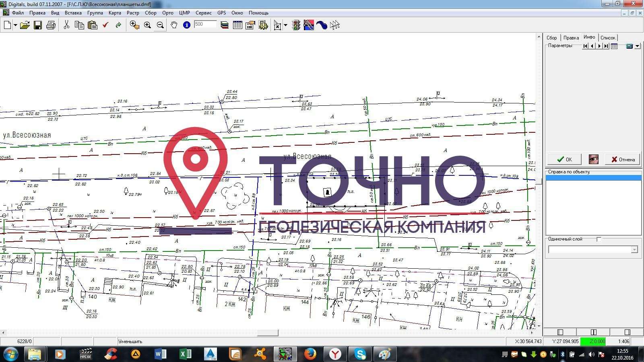Create a new document with the blank page icon
Screen dimensions: 644x362
pyautogui.click(x=7, y=25)
